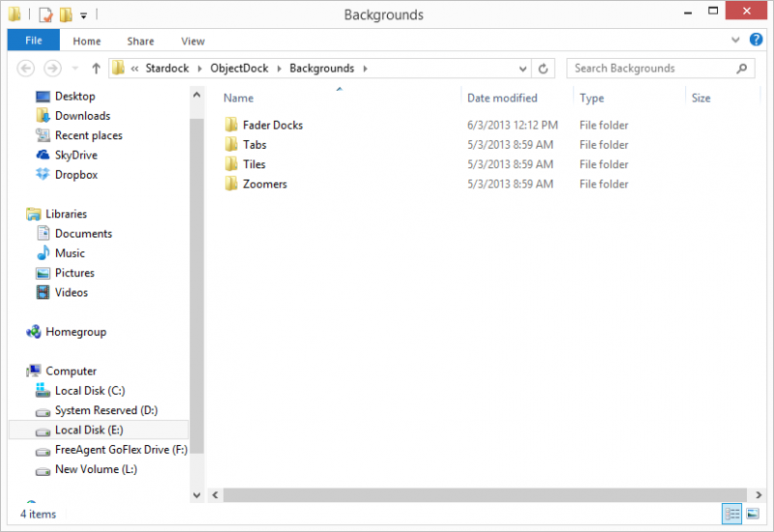This screenshot has height=532, width=774.
Task: Click the ObjectDock breadcrumb
Action: [x=239, y=68]
